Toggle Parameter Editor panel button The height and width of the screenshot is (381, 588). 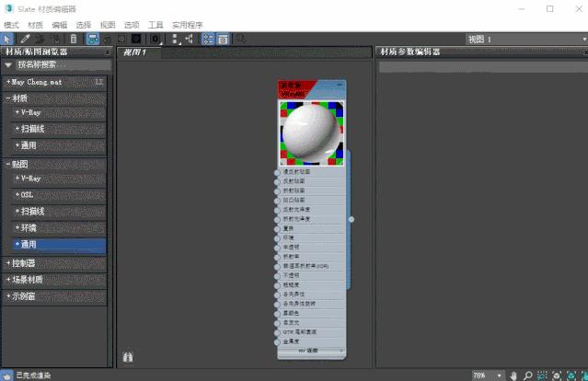(x=223, y=39)
